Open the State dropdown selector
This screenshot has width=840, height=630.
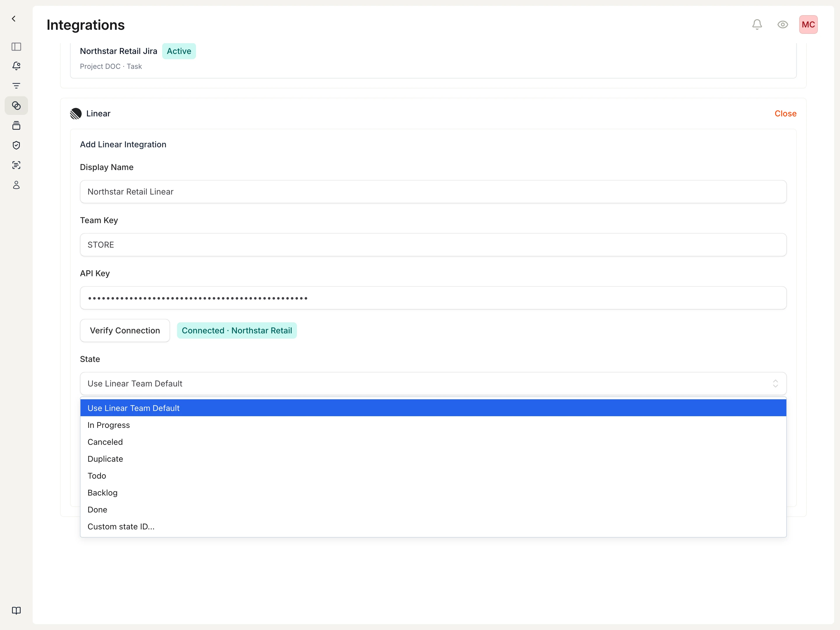433,384
